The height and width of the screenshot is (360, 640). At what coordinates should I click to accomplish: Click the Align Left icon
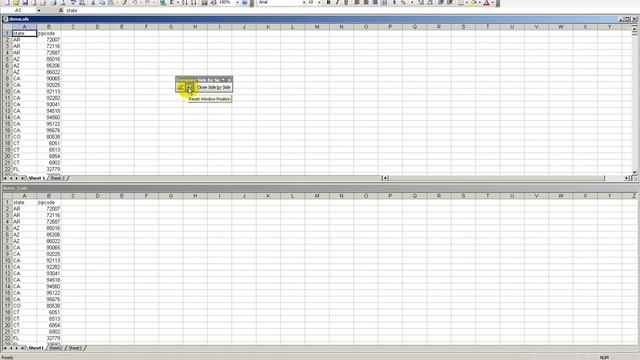click(x=357, y=2)
